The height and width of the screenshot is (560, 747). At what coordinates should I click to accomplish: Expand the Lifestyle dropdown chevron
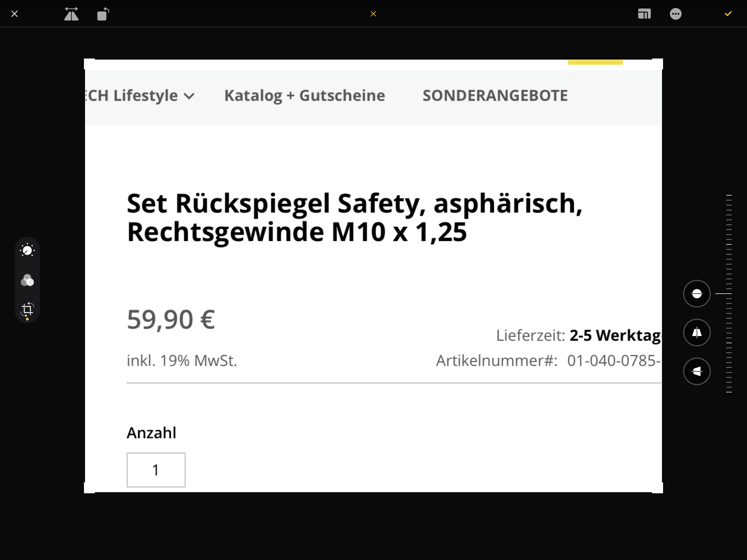[189, 97]
